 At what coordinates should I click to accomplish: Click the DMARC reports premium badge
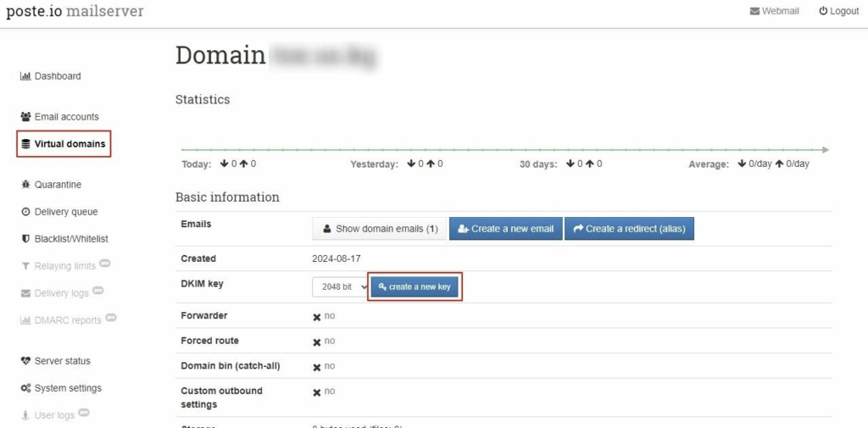[x=111, y=318]
